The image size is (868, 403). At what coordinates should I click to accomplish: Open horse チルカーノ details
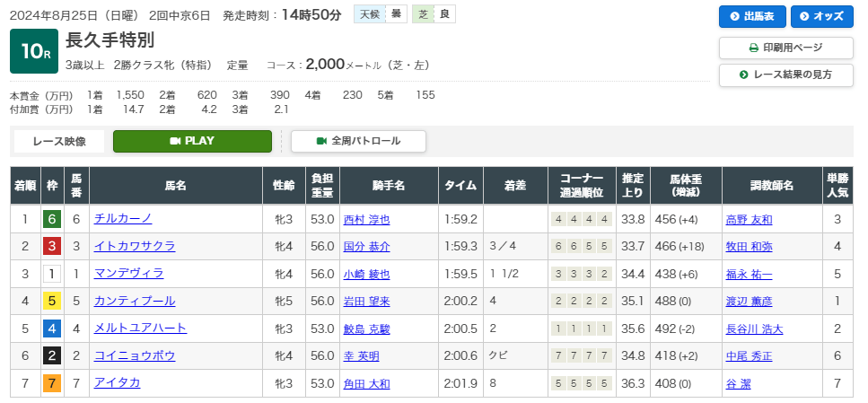tap(123, 219)
